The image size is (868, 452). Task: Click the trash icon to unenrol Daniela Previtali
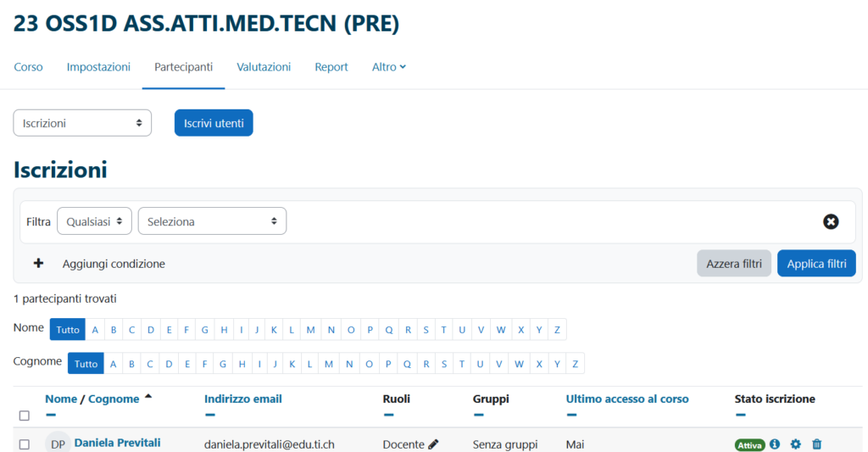[x=816, y=444]
